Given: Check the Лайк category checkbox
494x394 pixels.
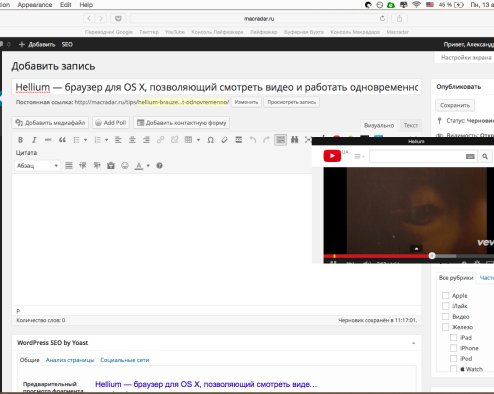Looking at the screenshot, I should [445, 306].
